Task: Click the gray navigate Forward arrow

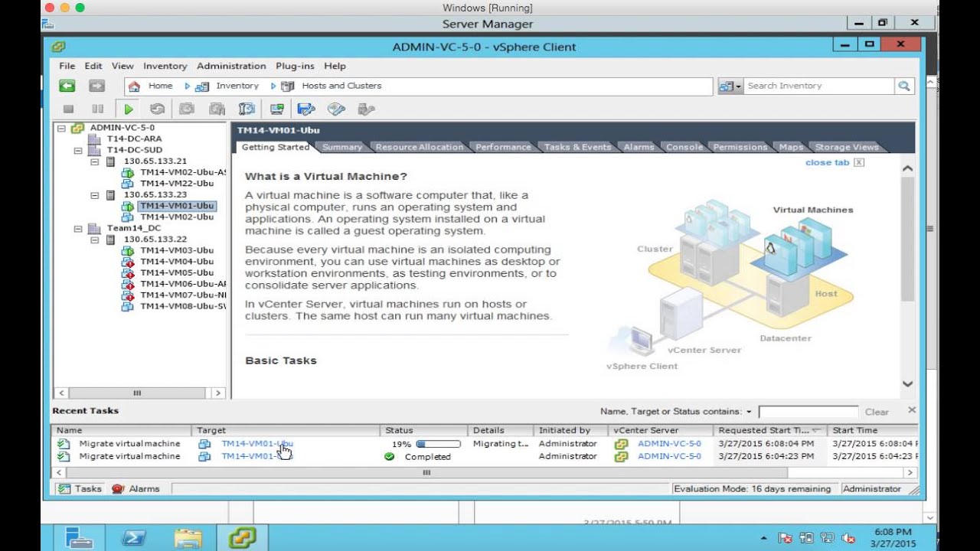Action: (96, 86)
